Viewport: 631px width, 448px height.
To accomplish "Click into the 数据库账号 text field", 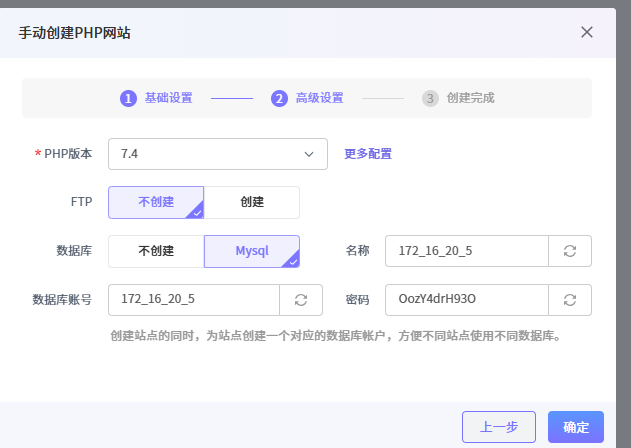I will click(193, 300).
